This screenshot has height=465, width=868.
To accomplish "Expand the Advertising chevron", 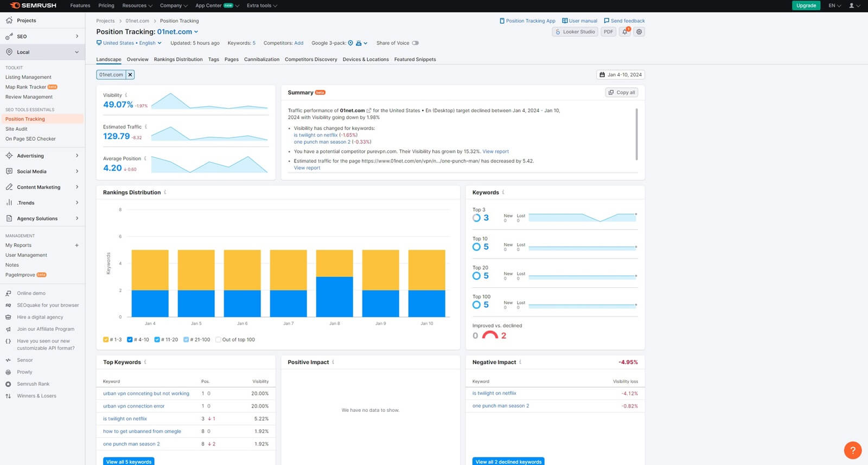I will (76, 156).
